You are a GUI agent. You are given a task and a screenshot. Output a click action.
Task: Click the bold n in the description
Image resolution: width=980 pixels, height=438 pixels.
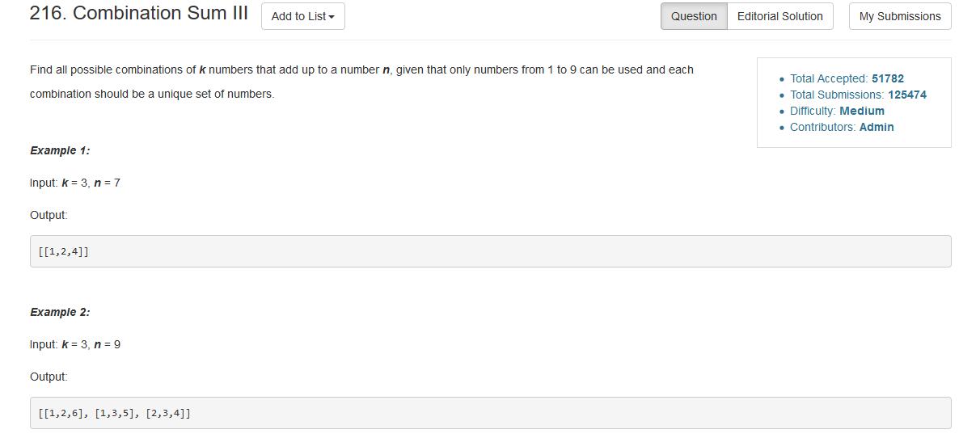click(386, 69)
